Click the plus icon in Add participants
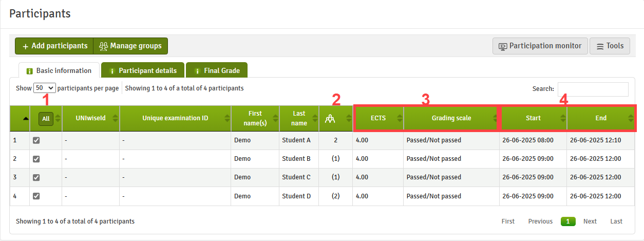 tap(26, 46)
